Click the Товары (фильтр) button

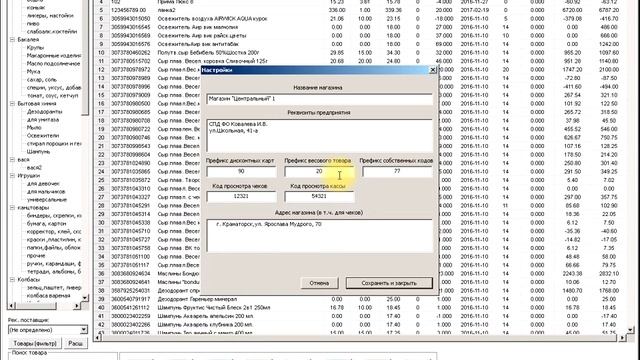point(35,343)
